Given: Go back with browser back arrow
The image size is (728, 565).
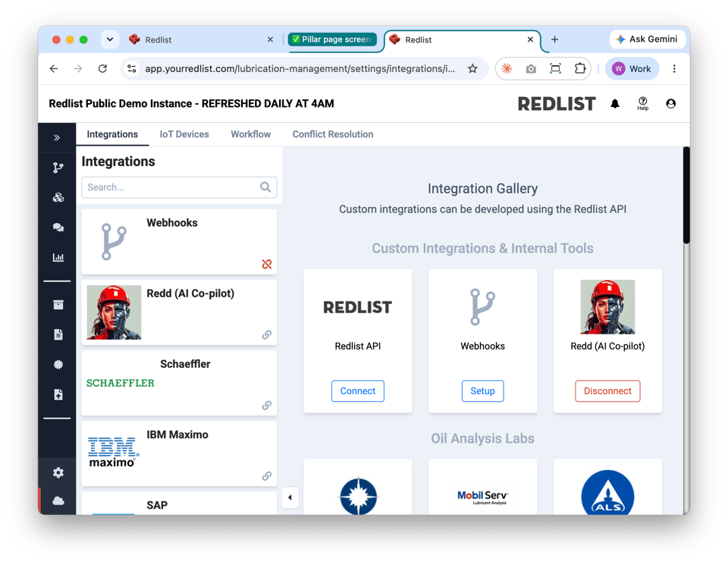Looking at the screenshot, I should (x=54, y=69).
